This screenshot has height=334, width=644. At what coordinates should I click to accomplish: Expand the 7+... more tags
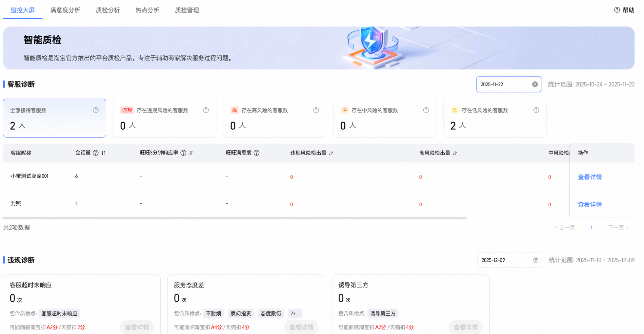(295, 313)
